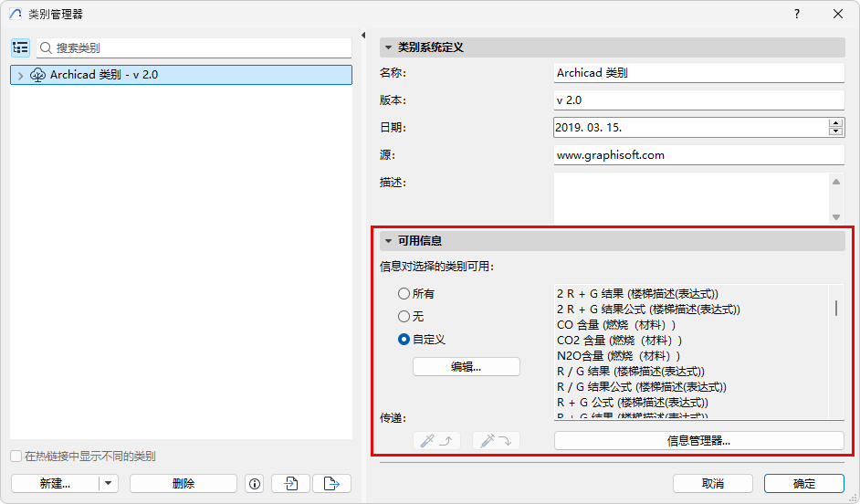
Task: Click the help question mark icon
Action: point(797,15)
